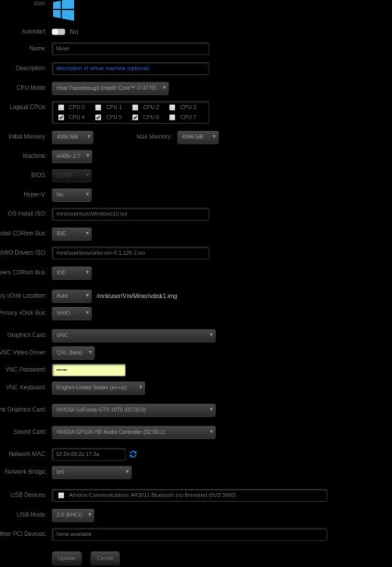Screen dimensions: 392x567
Task: Open the Graphics Card VNC dropdown
Action: click(x=134, y=336)
